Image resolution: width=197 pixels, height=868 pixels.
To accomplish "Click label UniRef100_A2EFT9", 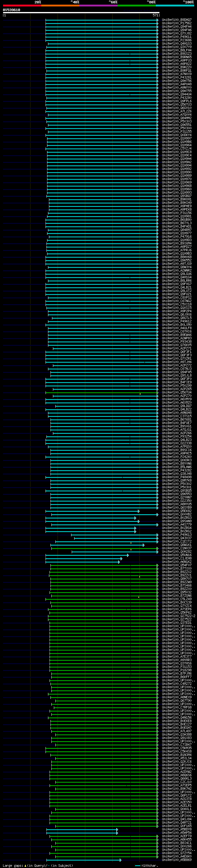I will tap(177, 836).
